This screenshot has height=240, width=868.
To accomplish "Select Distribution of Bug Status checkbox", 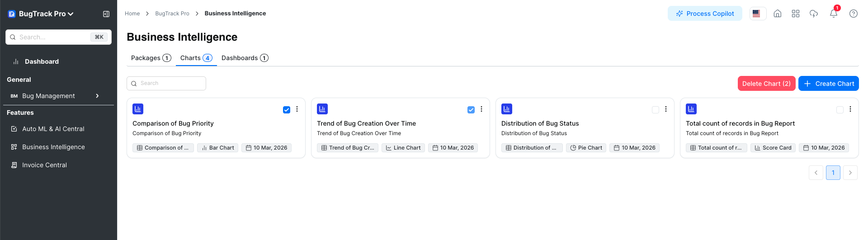I will 655,110.
